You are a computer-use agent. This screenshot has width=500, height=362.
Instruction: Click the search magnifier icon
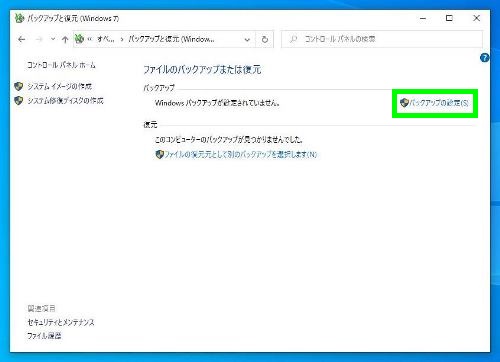293,39
